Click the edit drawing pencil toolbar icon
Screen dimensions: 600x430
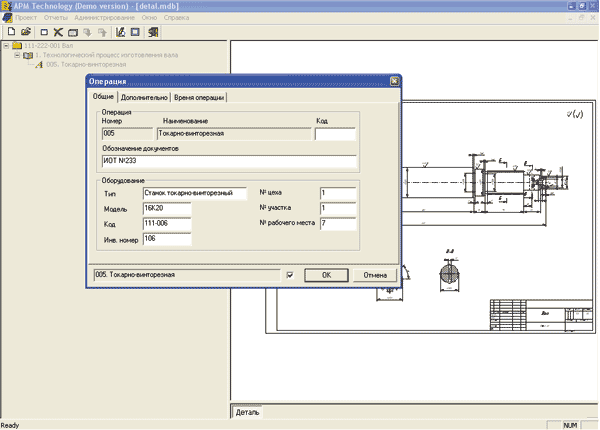pos(120,32)
